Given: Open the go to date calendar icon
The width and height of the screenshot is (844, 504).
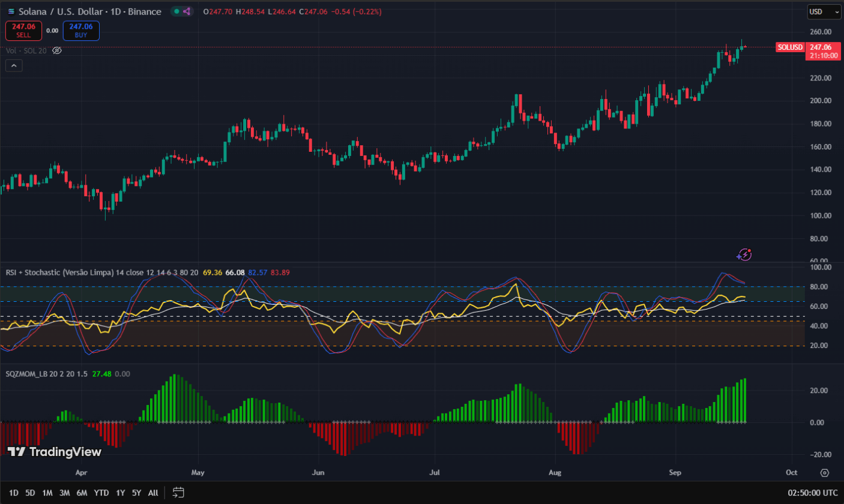Looking at the screenshot, I should (x=178, y=493).
